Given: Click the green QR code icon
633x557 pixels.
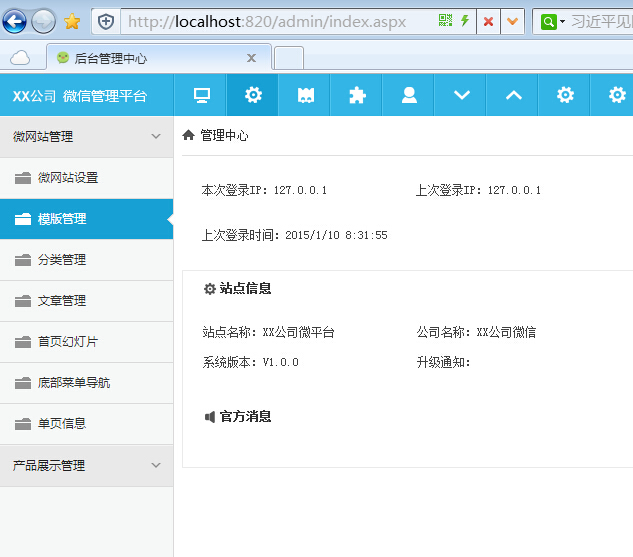Looking at the screenshot, I should 445,20.
